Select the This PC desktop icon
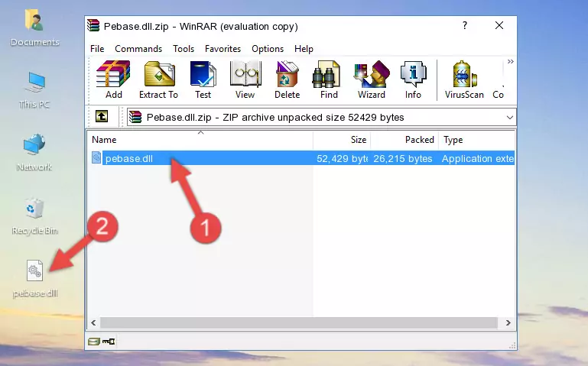This screenshot has width=588, height=366. point(34,90)
